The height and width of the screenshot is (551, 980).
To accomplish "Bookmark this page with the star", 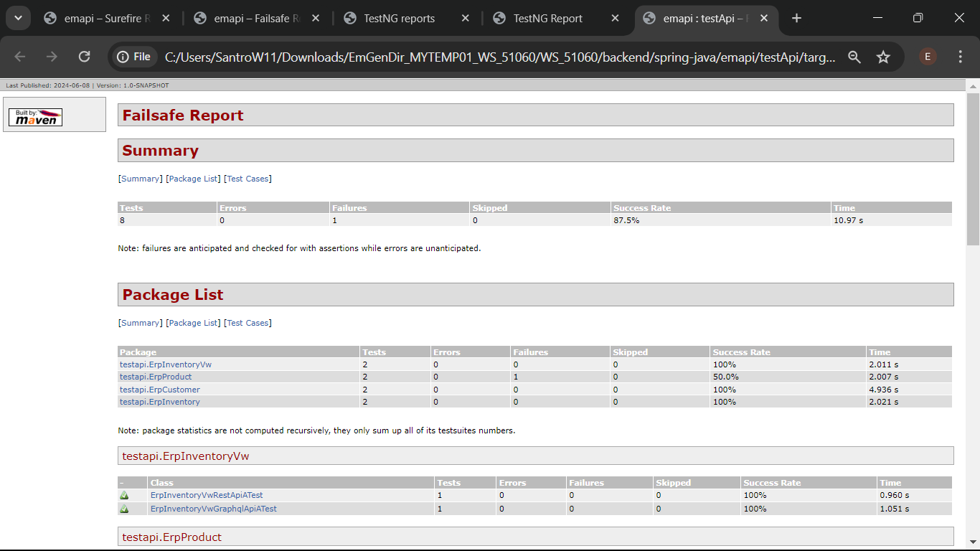I will click(883, 57).
